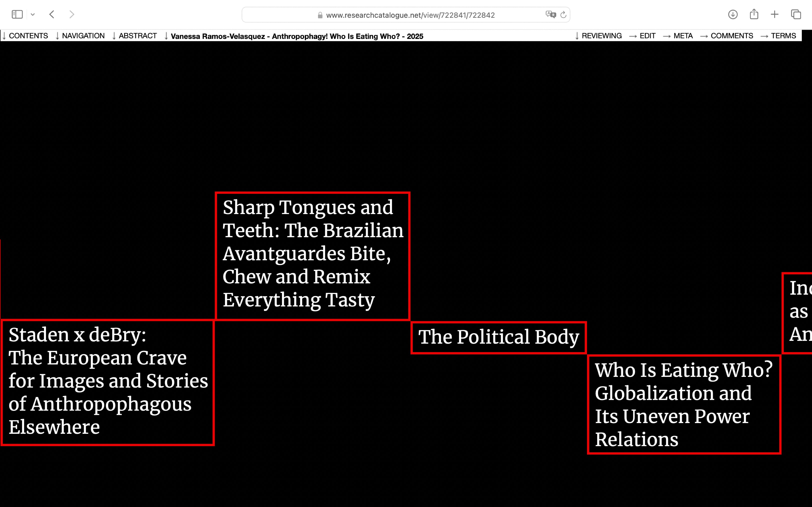Open the sidebar options chevron dropdown

click(32, 14)
